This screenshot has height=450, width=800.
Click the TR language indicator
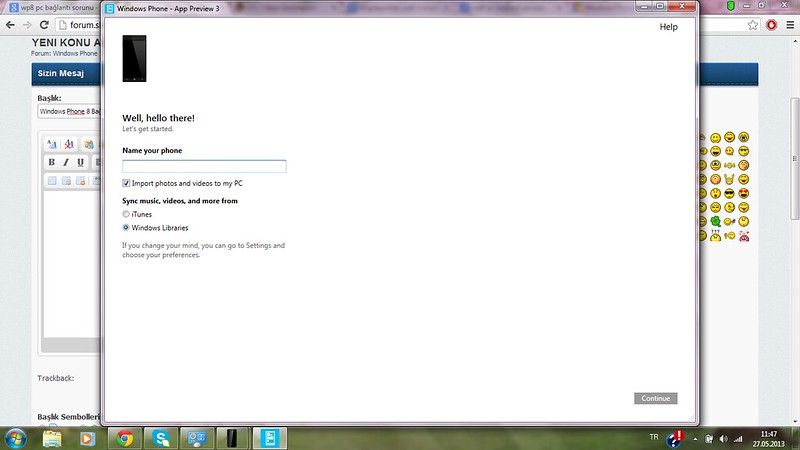(x=654, y=437)
